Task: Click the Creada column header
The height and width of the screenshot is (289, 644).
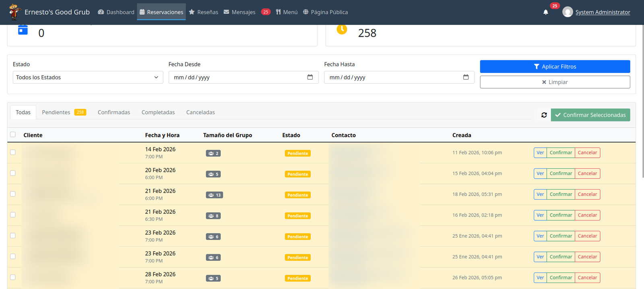Action: tap(462, 135)
